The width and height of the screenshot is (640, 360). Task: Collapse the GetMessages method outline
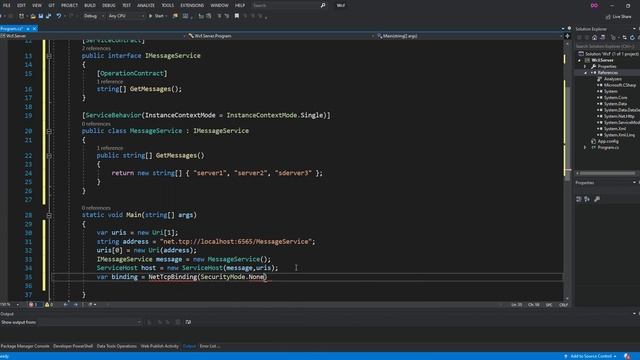pyautogui.click(x=49, y=156)
